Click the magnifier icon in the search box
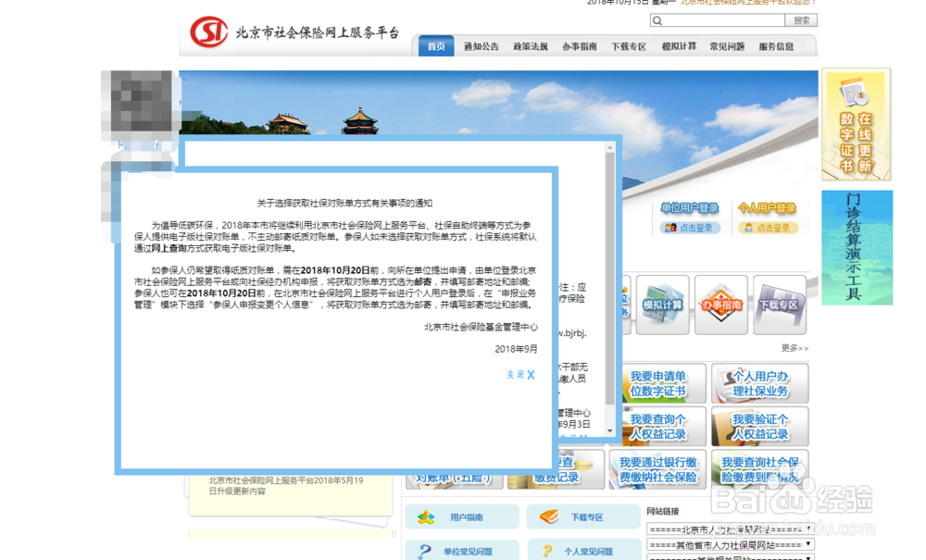Image resolution: width=926 pixels, height=560 pixels. pyautogui.click(x=657, y=20)
